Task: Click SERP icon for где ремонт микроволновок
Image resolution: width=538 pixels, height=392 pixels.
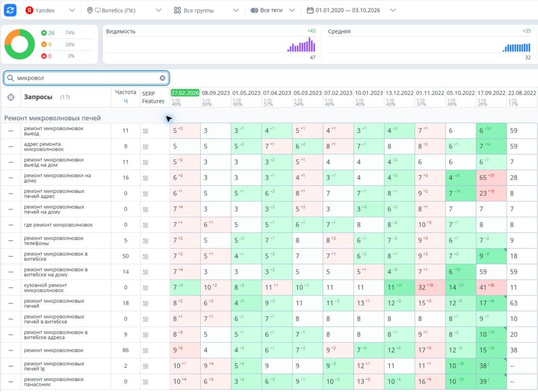Action: (146, 225)
